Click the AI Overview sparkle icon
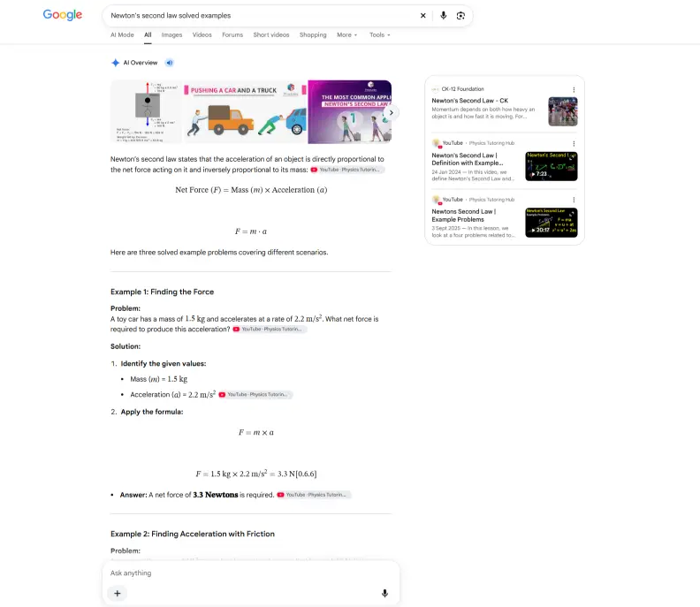This screenshot has height=607, width=700. (x=115, y=63)
